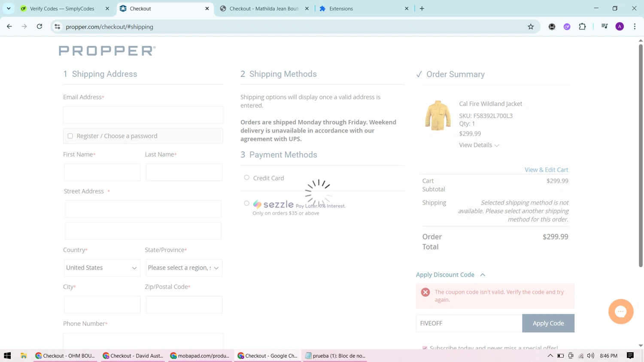
Task: Click the red coupon error icon
Action: (425, 292)
